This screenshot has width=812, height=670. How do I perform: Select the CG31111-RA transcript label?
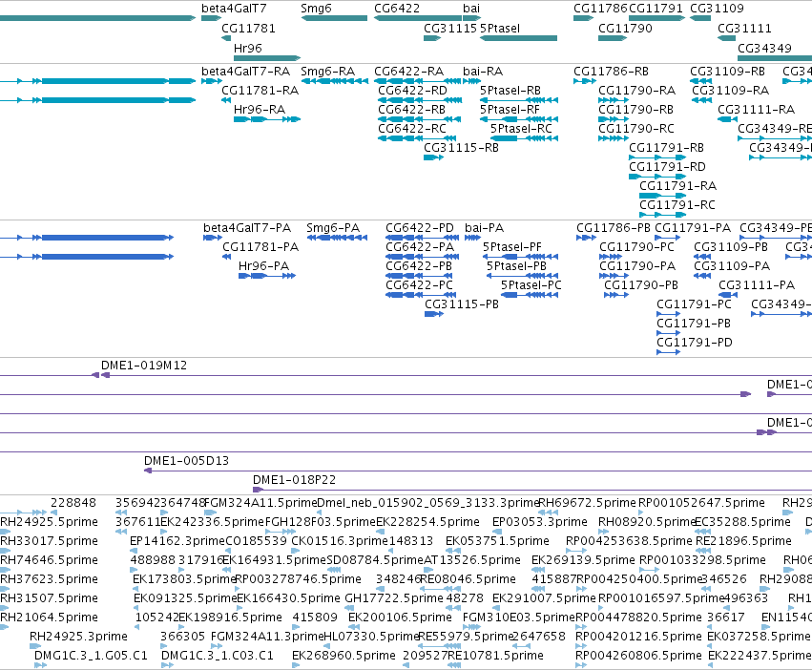[756, 110]
